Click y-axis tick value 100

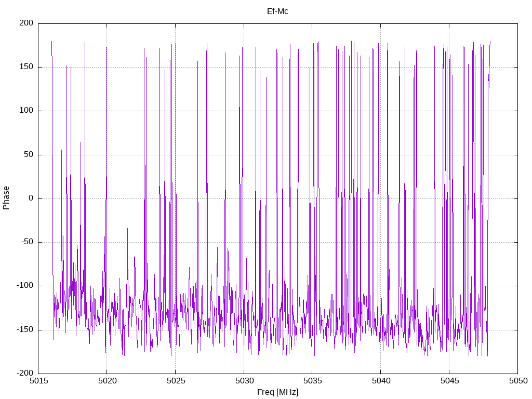(26, 111)
